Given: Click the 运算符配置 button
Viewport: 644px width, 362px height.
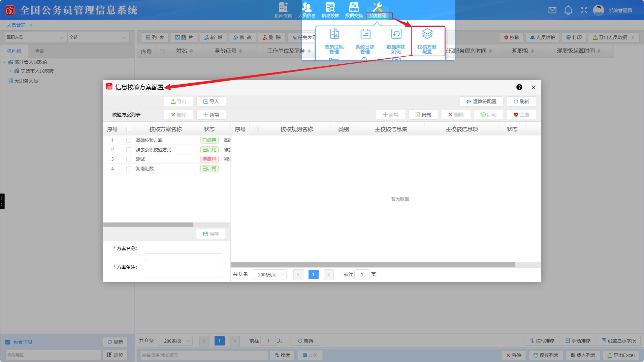Looking at the screenshot, I should click(481, 101).
